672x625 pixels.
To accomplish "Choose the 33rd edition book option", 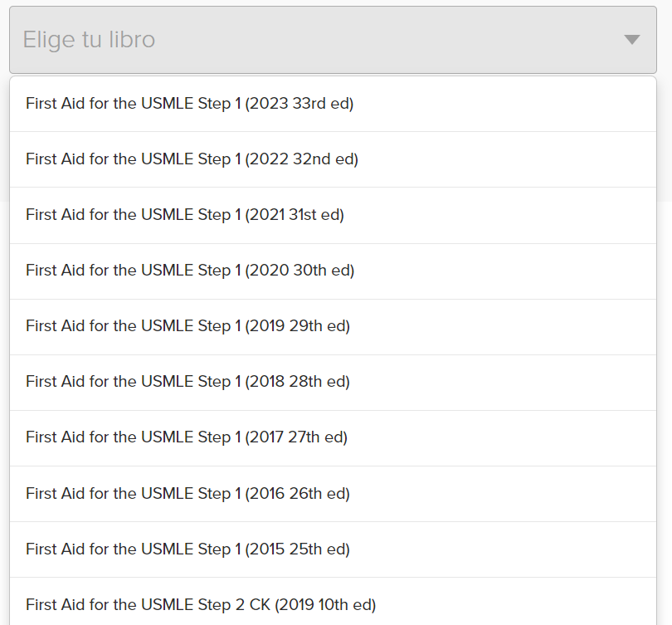I will click(190, 104).
